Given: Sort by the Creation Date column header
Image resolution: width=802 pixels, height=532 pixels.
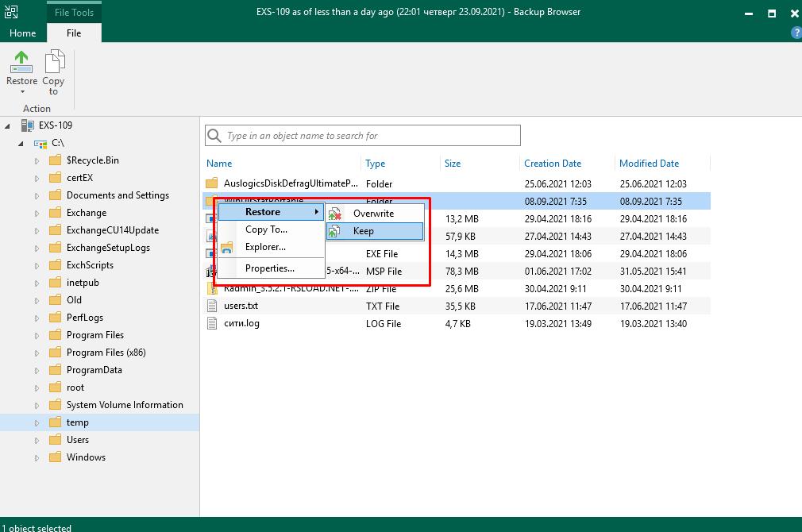Looking at the screenshot, I should click(553, 164).
